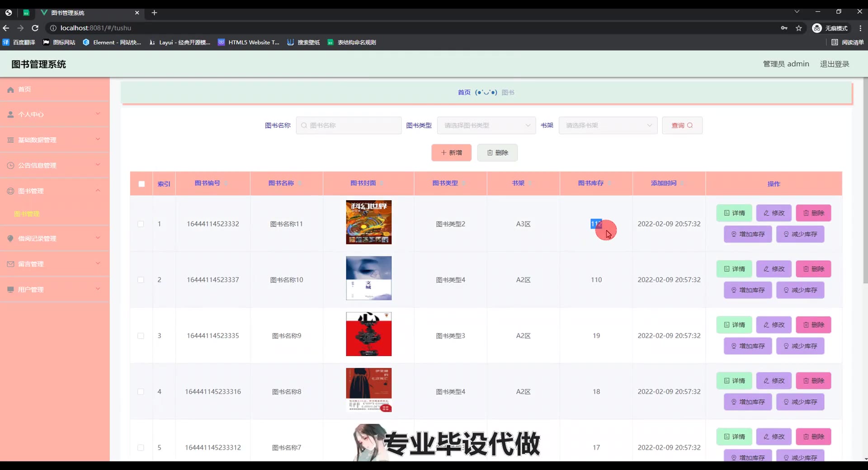Click the page vertical scrollbar
868x470 pixels.
[x=865, y=181]
